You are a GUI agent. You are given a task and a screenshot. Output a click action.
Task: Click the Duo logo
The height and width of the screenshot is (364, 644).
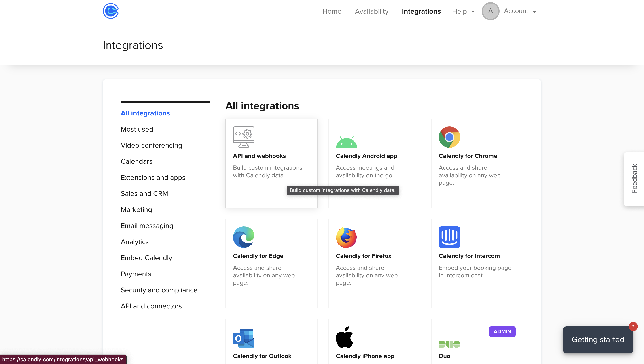click(x=449, y=344)
